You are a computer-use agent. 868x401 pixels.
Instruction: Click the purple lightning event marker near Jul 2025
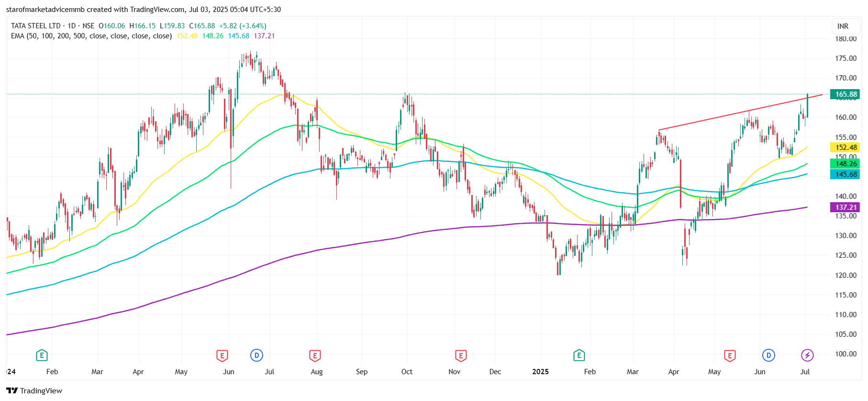(807, 355)
